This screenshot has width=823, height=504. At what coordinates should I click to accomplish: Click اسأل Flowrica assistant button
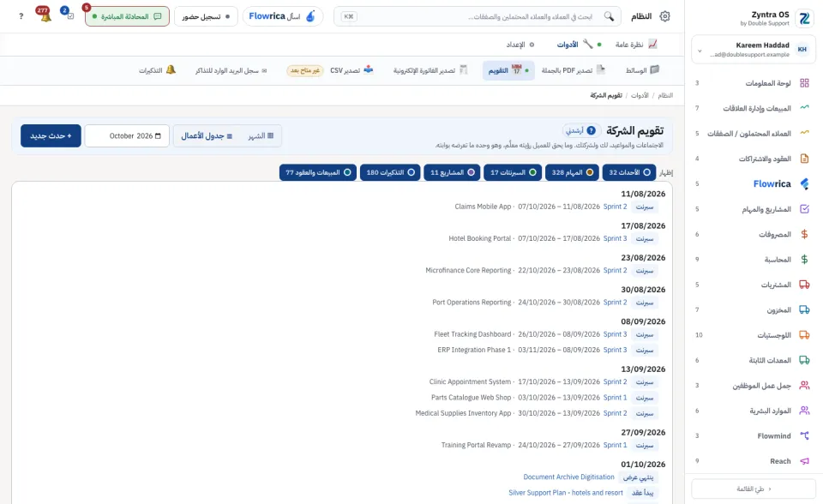point(282,16)
